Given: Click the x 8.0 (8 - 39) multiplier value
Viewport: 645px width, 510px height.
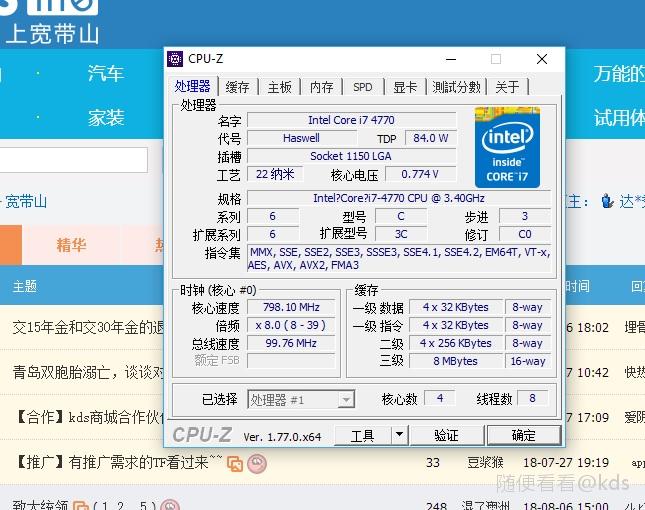Looking at the screenshot, I should tap(291, 325).
